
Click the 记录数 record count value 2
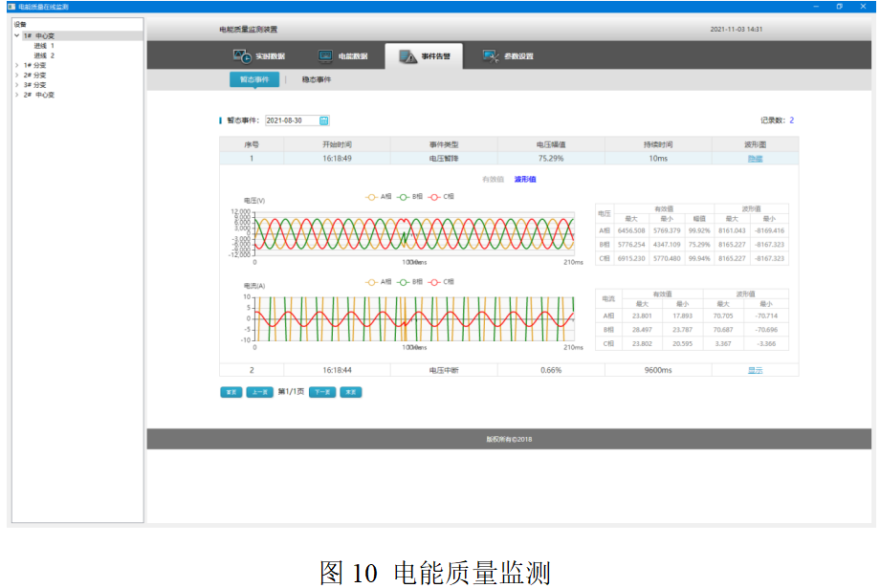[791, 120]
